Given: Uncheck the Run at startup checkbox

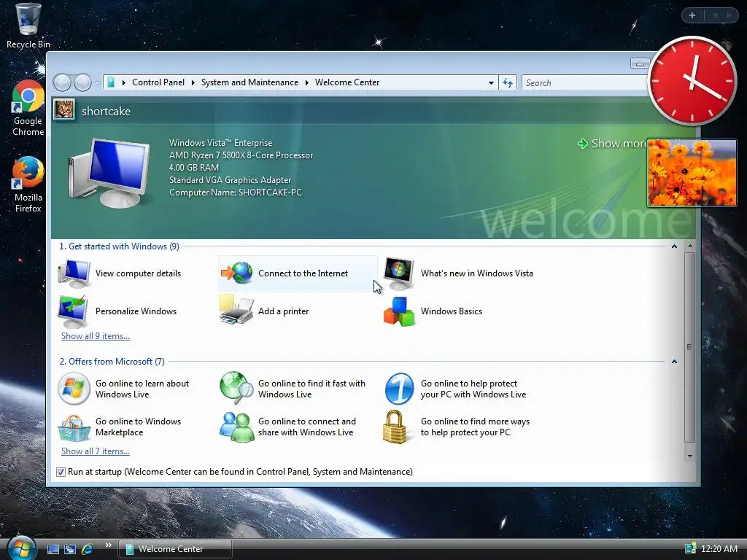Looking at the screenshot, I should (x=61, y=472).
